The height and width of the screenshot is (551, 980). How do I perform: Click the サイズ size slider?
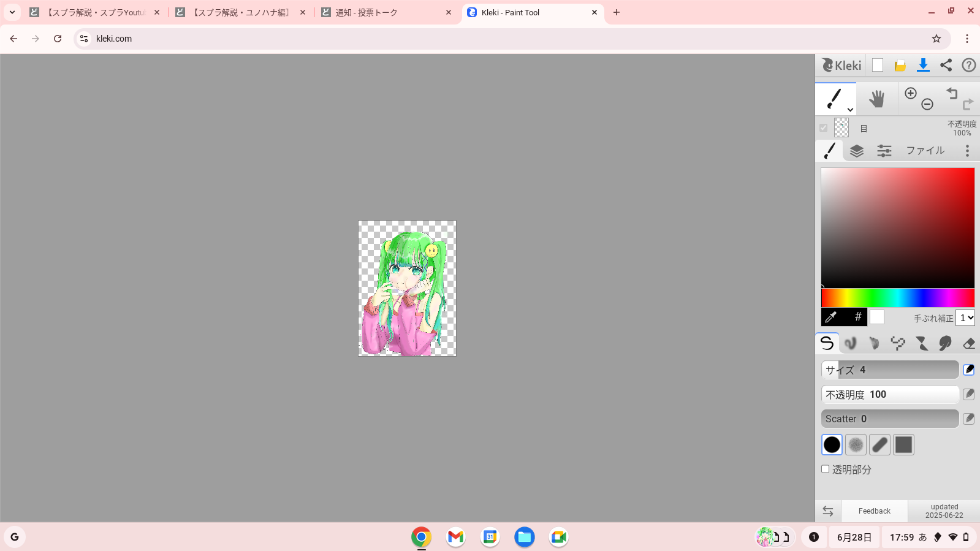pos(890,370)
